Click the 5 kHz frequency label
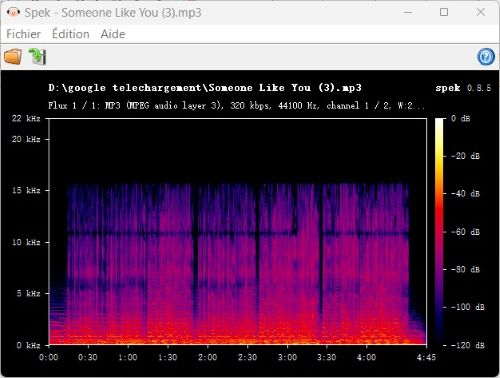 point(28,293)
